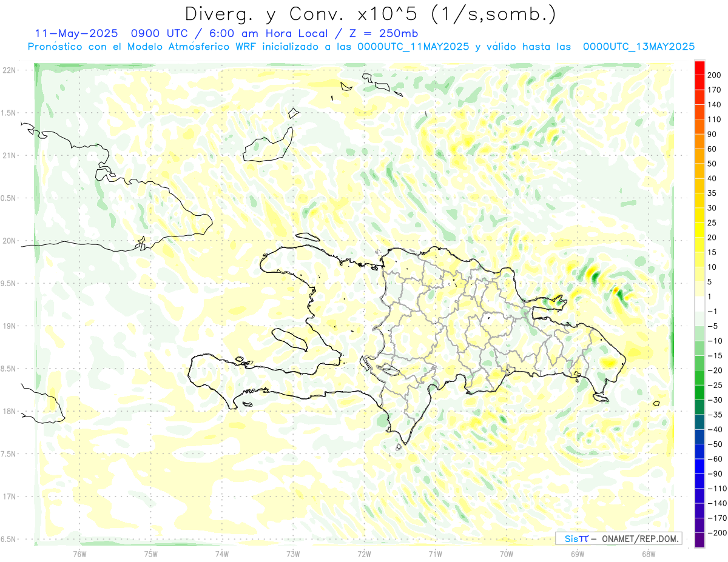Click the '110' legend value
728x562 pixels.
point(714,119)
